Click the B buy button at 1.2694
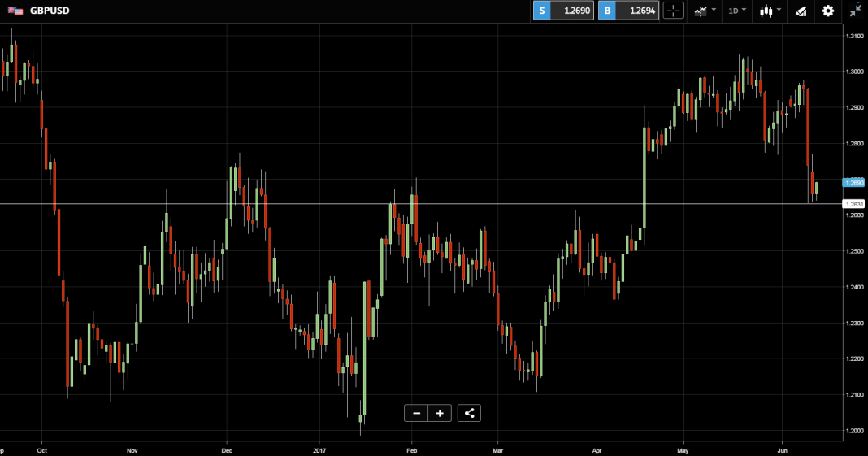868x456 pixels. coord(628,11)
